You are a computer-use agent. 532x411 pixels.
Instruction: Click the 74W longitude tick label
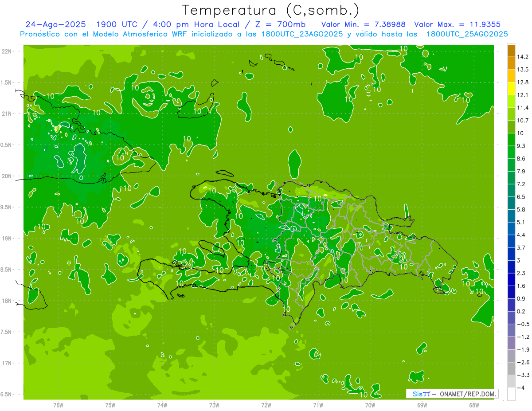click(162, 405)
